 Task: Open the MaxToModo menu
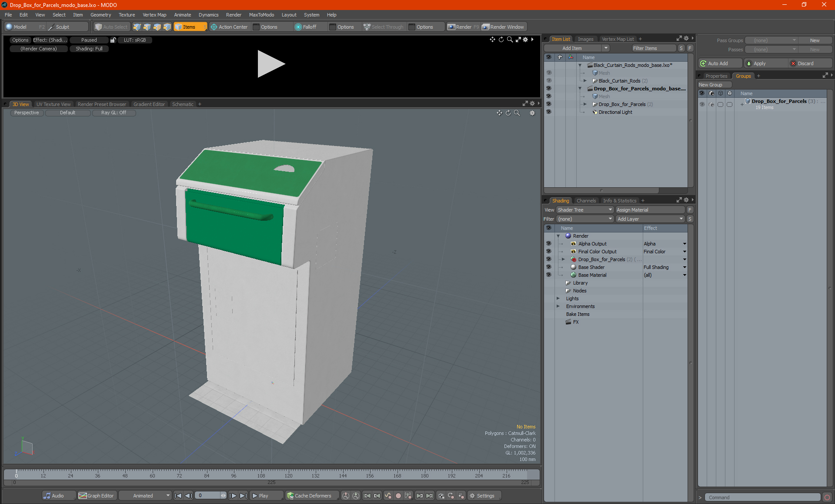pos(261,15)
